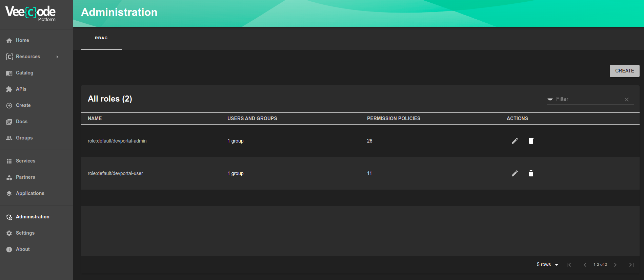This screenshot has width=644, height=280.
Task: Navigate to Settings in sidebar
Action: coord(25,233)
